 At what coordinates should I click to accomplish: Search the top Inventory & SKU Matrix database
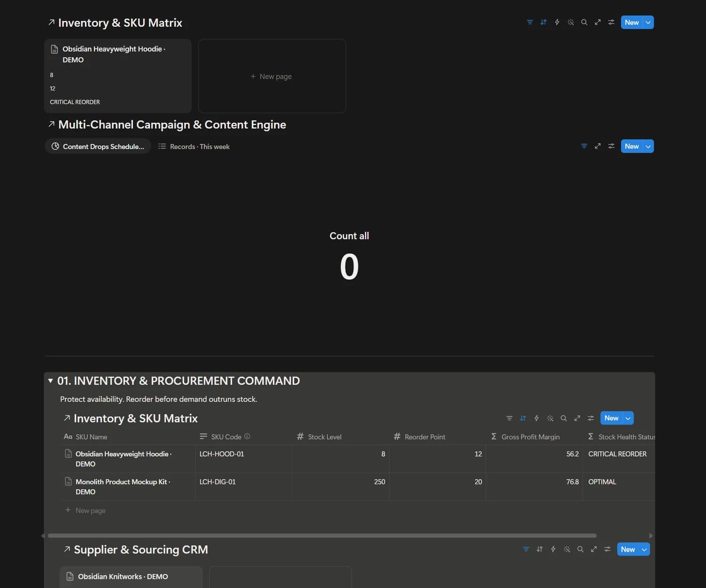584,22
